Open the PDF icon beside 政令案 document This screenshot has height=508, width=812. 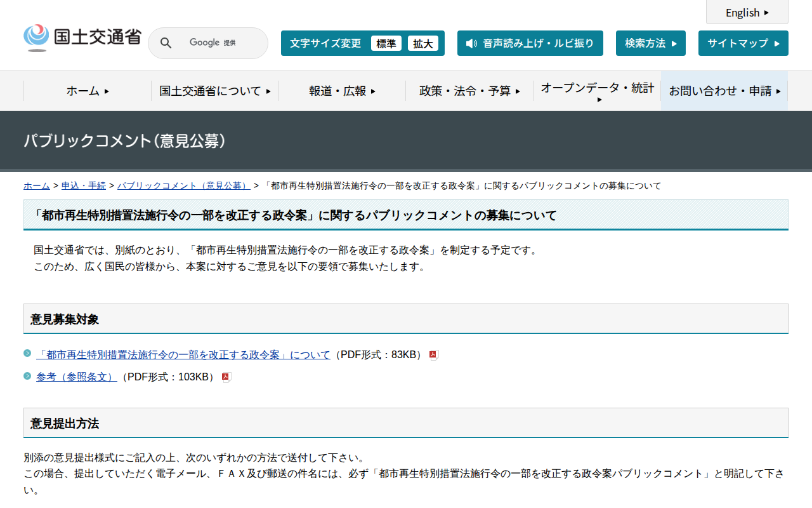pos(434,355)
